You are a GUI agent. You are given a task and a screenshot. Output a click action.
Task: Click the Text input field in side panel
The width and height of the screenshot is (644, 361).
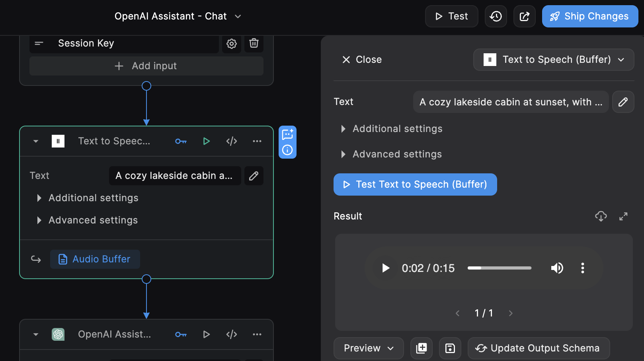click(x=511, y=102)
